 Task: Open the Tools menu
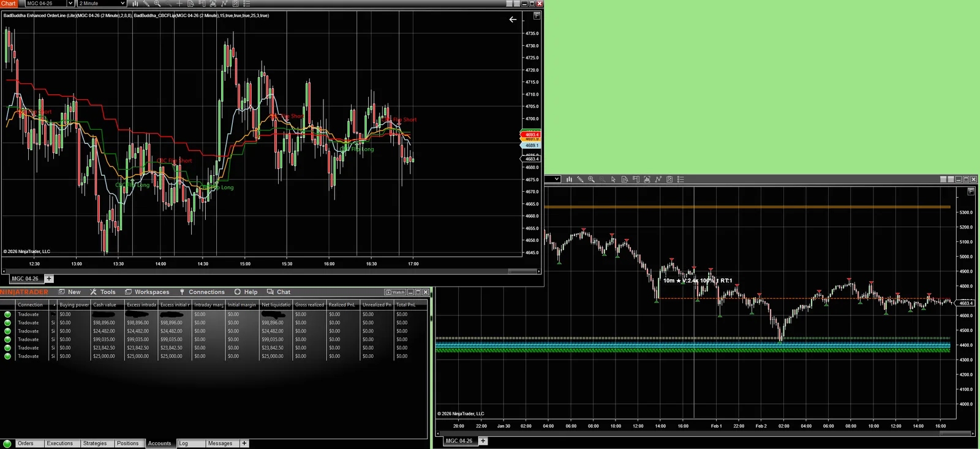pos(103,292)
